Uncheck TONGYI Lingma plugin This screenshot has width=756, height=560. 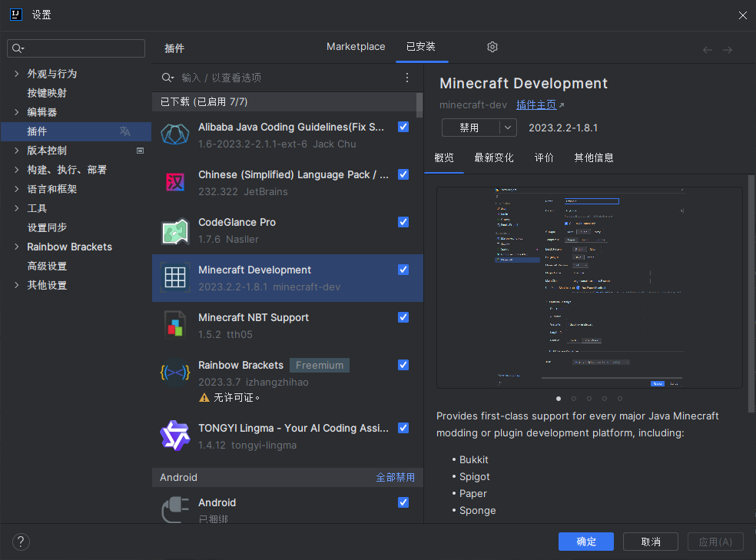point(403,428)
